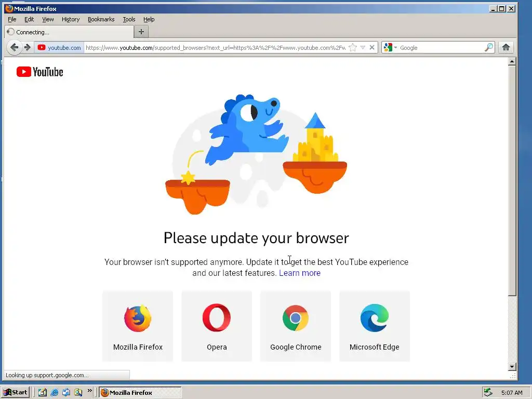Click the Firefox icon in title bar
Image resolution: width=532 pixels, height=399 pixels.
[9, 8]
